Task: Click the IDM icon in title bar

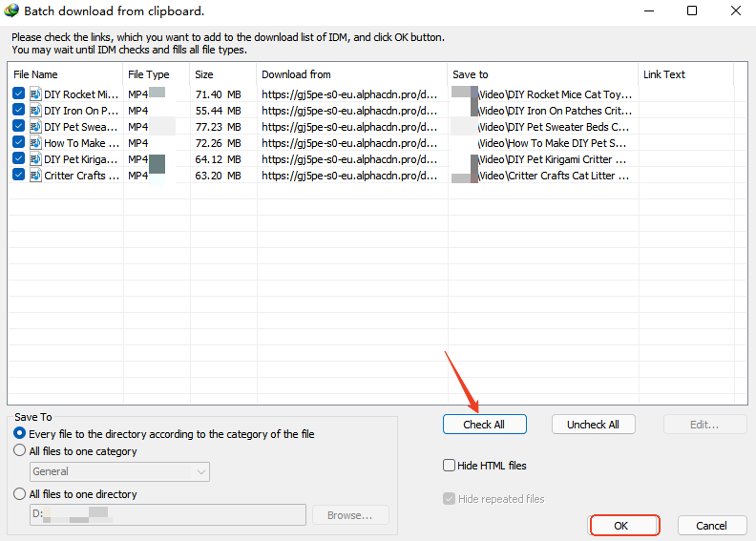Action: tap(11, 11)
